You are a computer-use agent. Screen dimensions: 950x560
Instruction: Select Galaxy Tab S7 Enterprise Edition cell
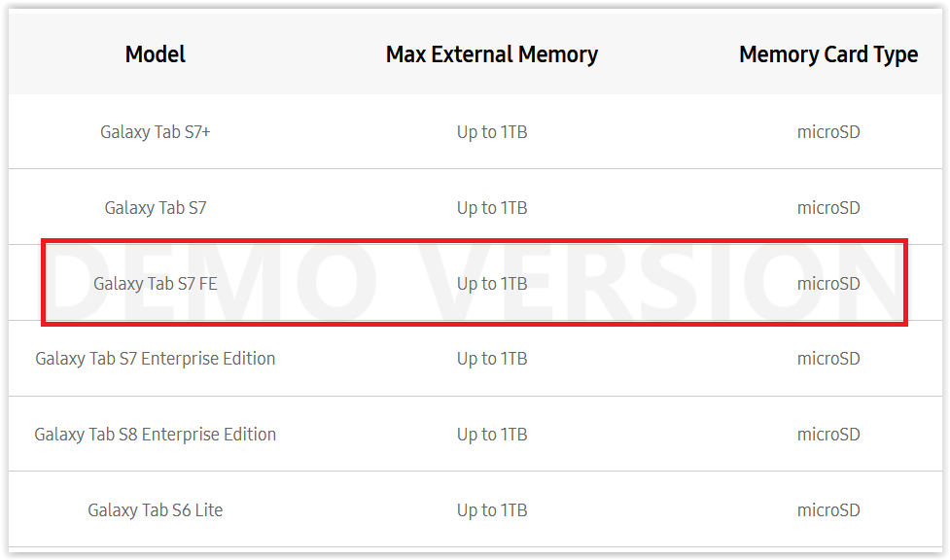tap(156, 359)
